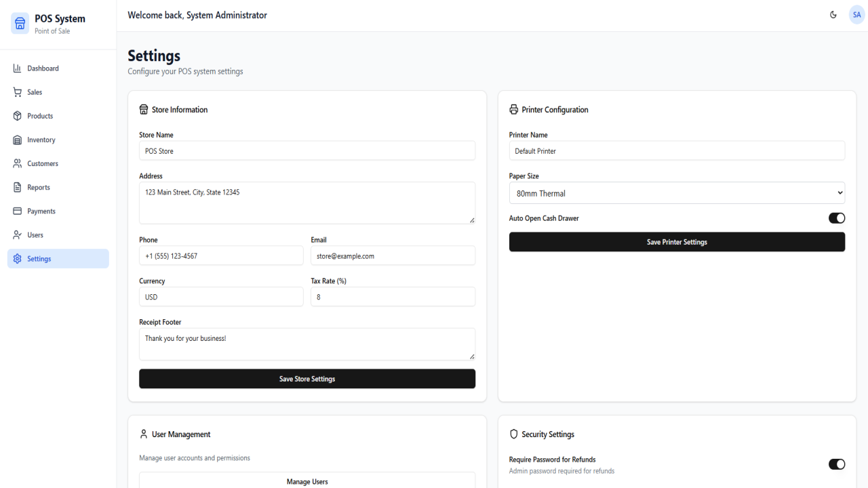Open the SA user avatar
Viewport: 868px width, 488px height.
(857, 15)
